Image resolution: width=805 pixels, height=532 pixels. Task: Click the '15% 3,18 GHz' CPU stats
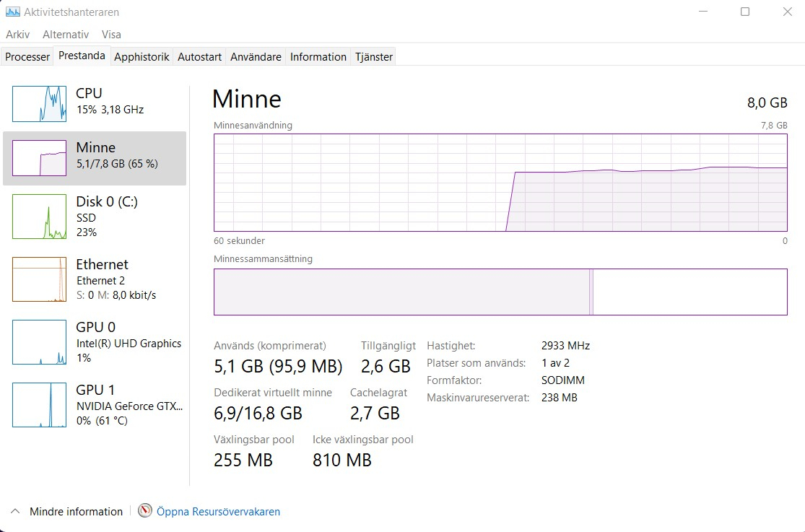(110, 110)
